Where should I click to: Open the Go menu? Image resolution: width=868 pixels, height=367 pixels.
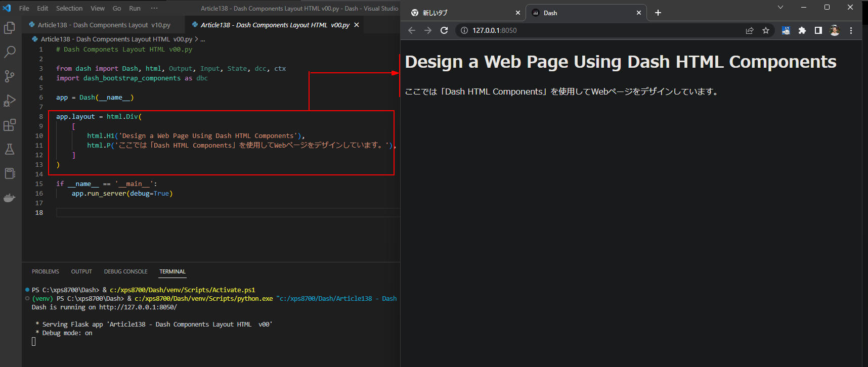point(117,8)
